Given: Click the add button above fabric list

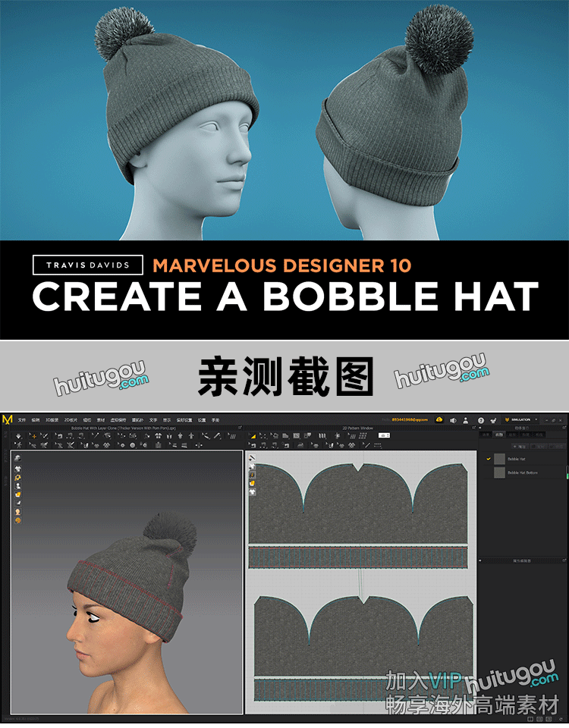Looking at the screenshot, I should (520, 446).
